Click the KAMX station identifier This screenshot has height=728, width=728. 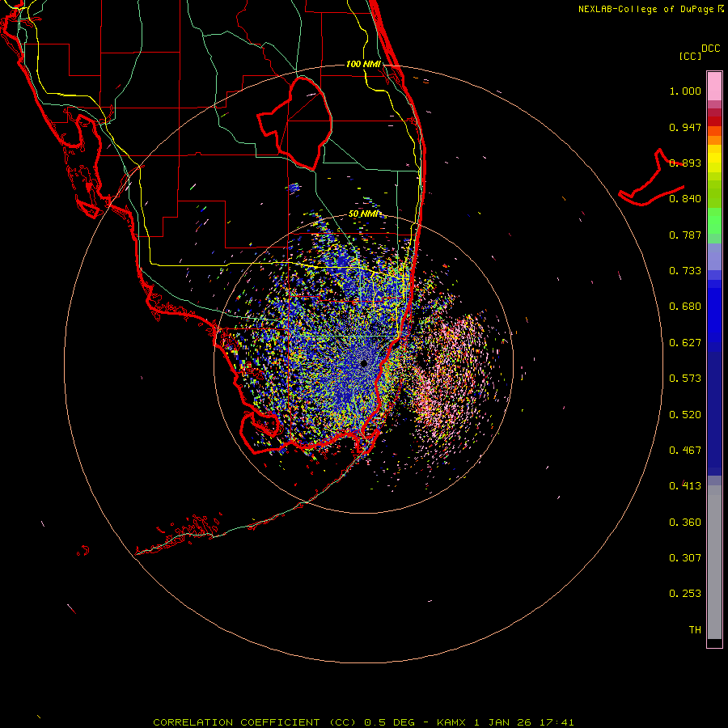point(451,722)
